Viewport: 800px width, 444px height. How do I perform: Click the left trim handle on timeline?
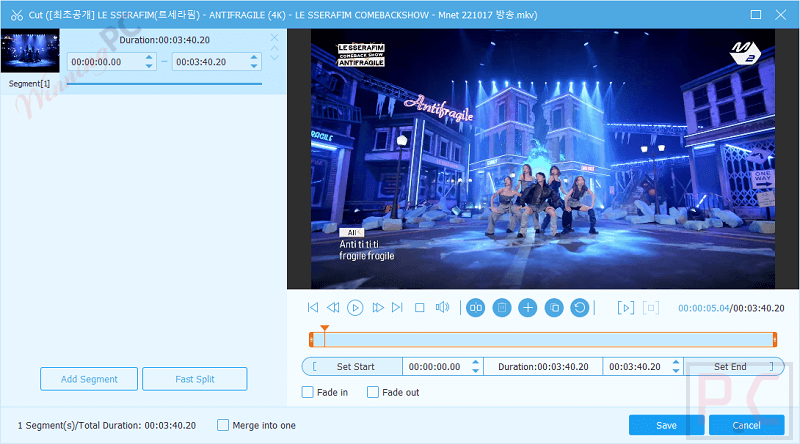coord(311,339)
